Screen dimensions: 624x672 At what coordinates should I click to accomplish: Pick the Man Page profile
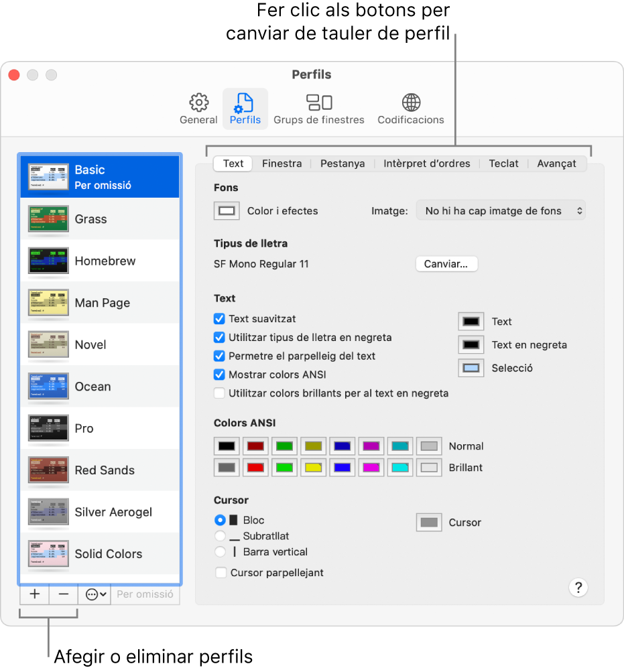point(100,303)
